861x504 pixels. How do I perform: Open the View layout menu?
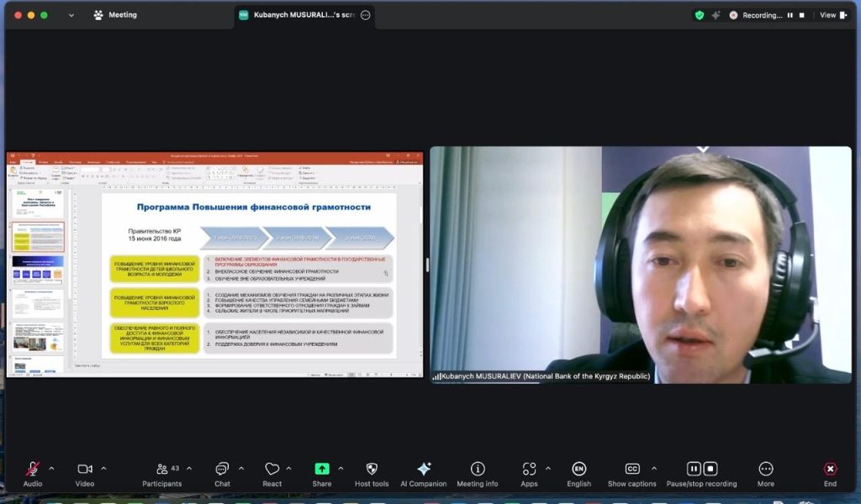coord(832,15)
